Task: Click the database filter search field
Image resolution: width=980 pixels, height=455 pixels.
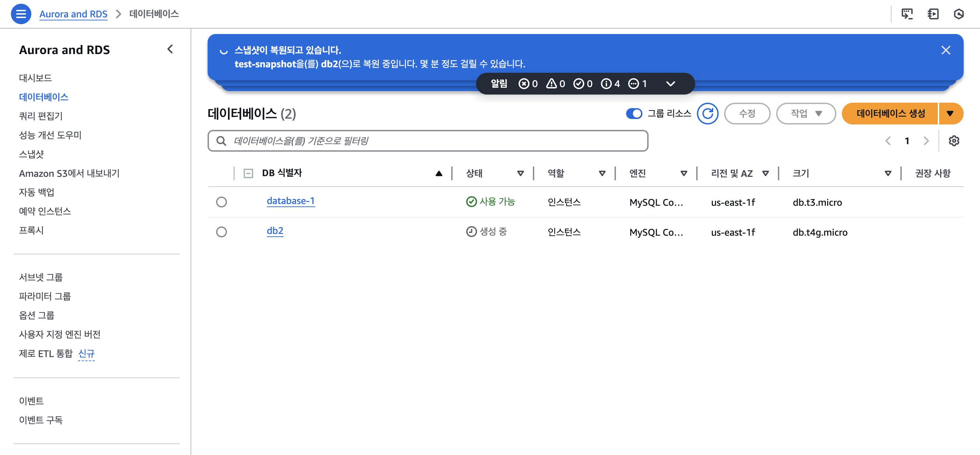Action: 428,141
